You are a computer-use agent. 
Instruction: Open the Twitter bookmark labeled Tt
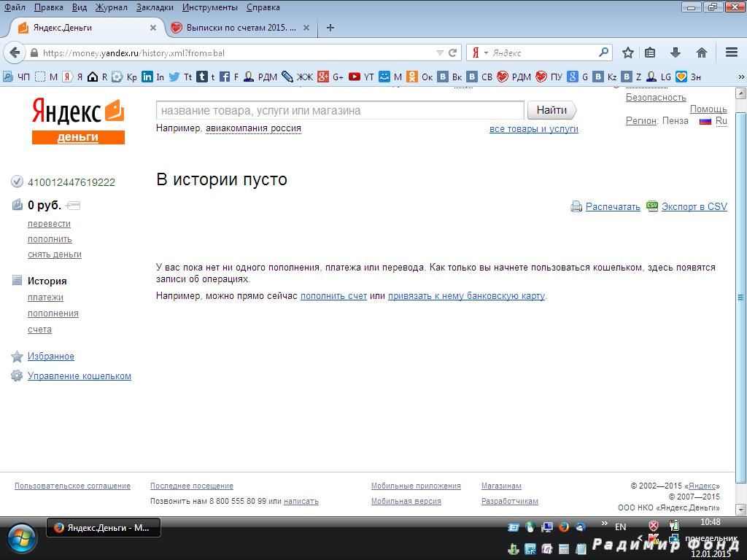pos(180,77)
